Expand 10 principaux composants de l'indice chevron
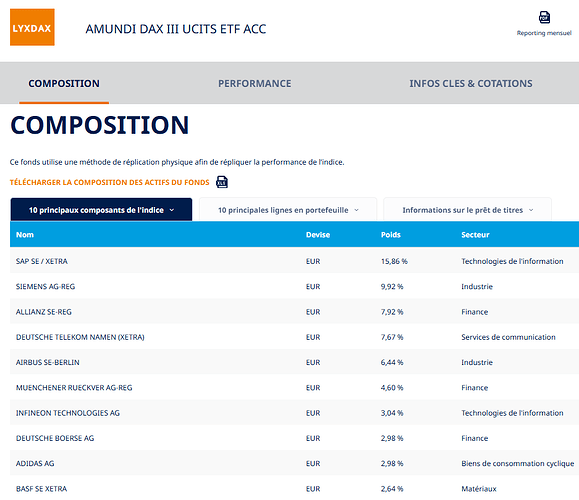579x500 pixels. [172, 210]
